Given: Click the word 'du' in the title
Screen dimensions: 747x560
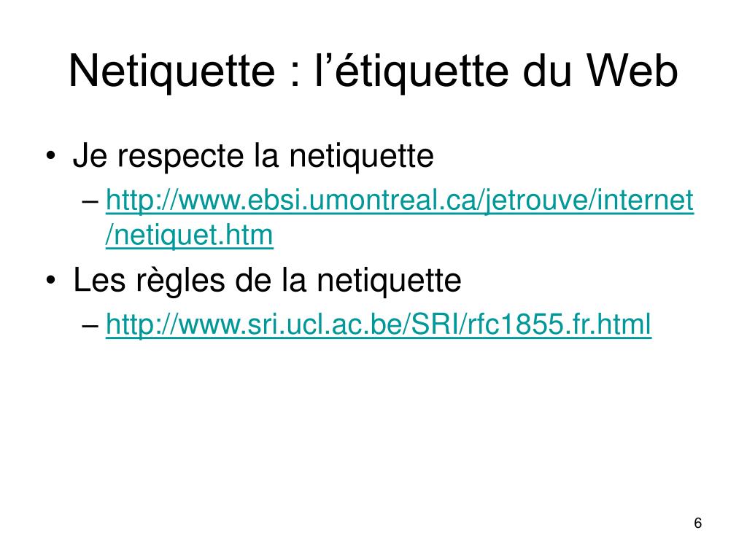Looking at the screenshot, I should 547,71.
